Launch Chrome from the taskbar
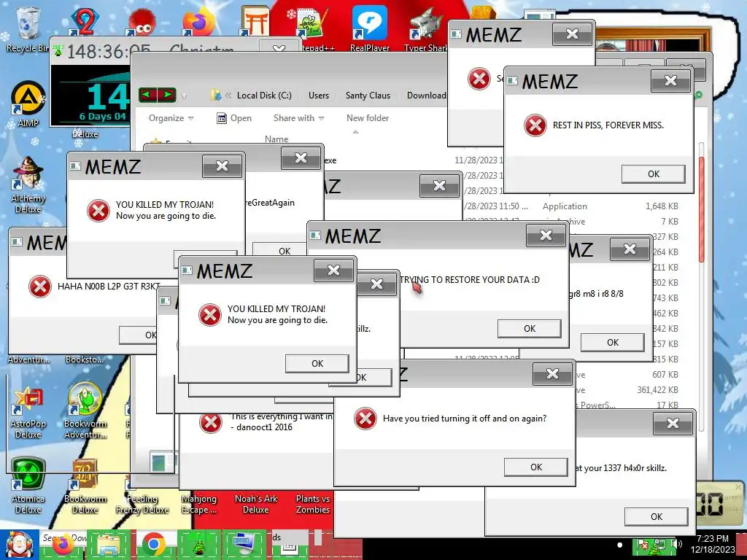This screenshot has height=560, width=747. point(153,545)
